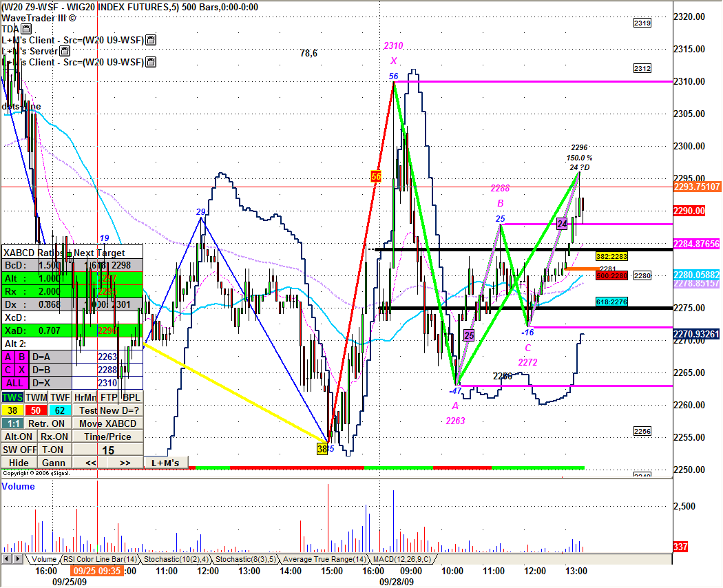This screenshot has height=588, width=723.
Task: Click the orange 2293.75107 price axis label
Action: [697, 187]
